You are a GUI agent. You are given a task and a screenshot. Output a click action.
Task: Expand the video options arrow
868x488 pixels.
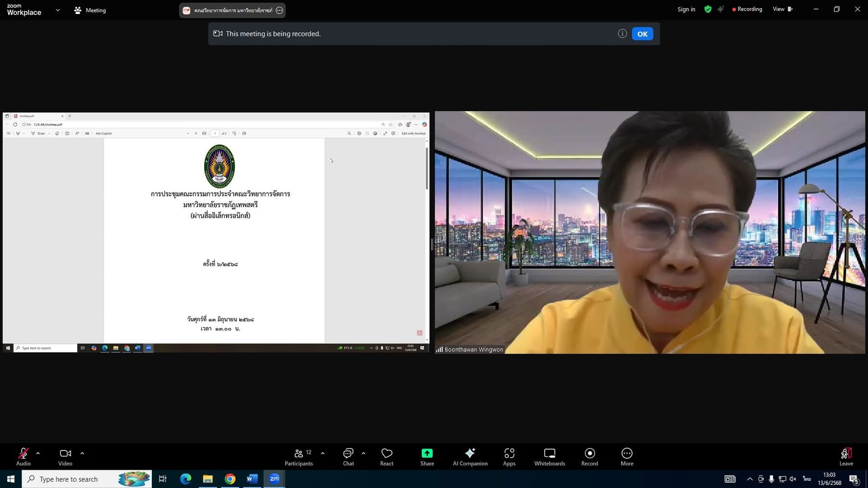[x=82, y=453]
